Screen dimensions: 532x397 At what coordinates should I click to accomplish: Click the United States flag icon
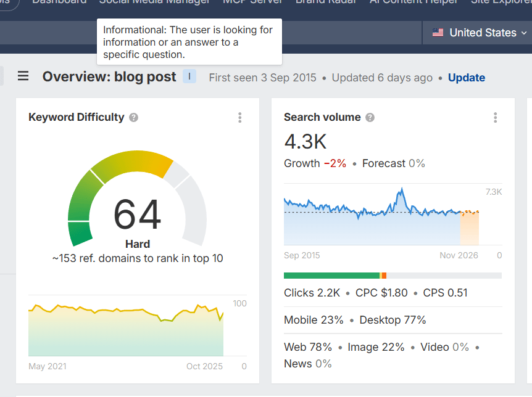[438, 33]
